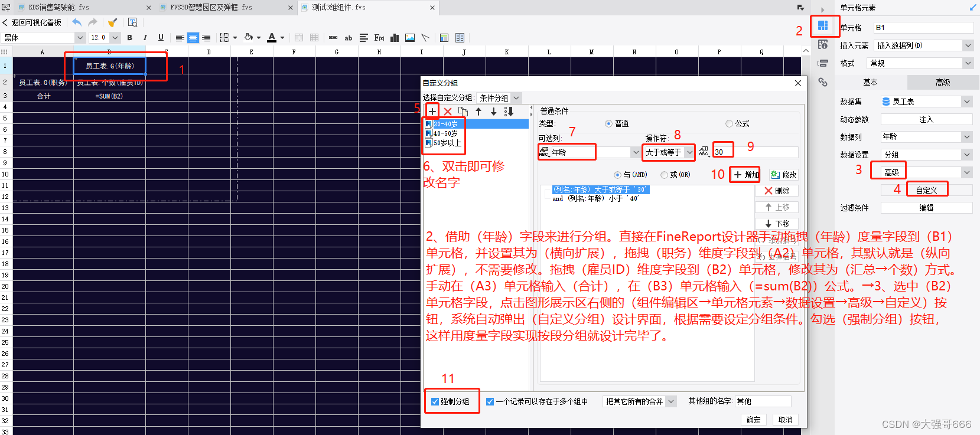The image size is (980, 435).
Task: Insert slope line icon
Action: point(425,38)
